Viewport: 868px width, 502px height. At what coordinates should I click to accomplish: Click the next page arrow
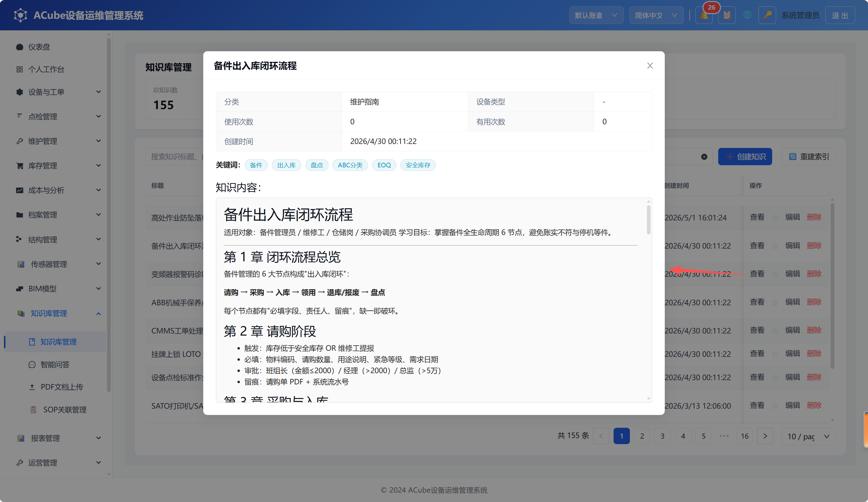[x=765, y=436]
